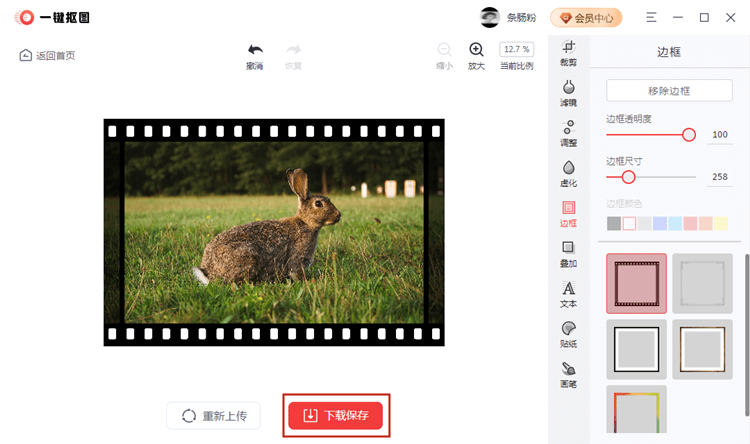The width and height of the screenshot is (750, 444).
Task: Pick the light yellow color swatch
Action: point(721,223)
